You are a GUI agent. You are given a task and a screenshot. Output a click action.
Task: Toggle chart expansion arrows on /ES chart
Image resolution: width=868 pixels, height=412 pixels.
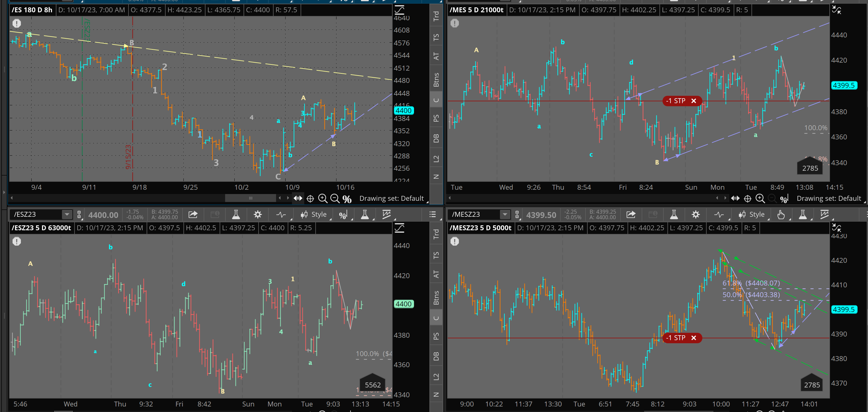tap(298, 198)
